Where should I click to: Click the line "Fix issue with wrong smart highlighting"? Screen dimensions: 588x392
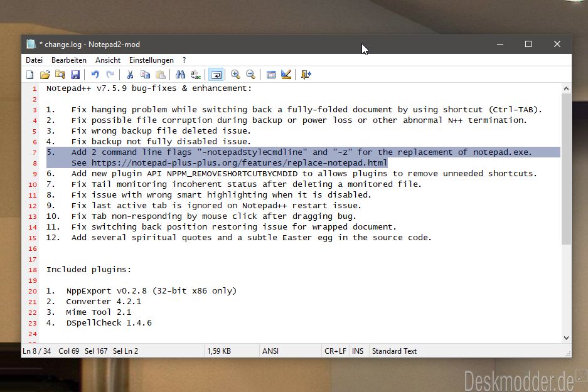click(x=209, y=195)
